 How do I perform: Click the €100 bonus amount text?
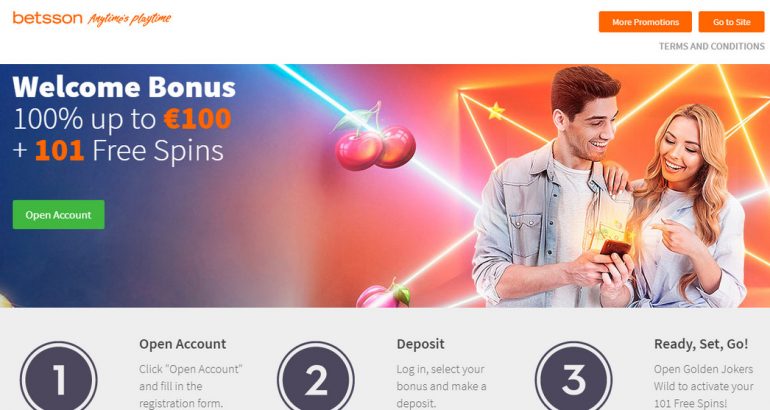[x=197, y=119]
